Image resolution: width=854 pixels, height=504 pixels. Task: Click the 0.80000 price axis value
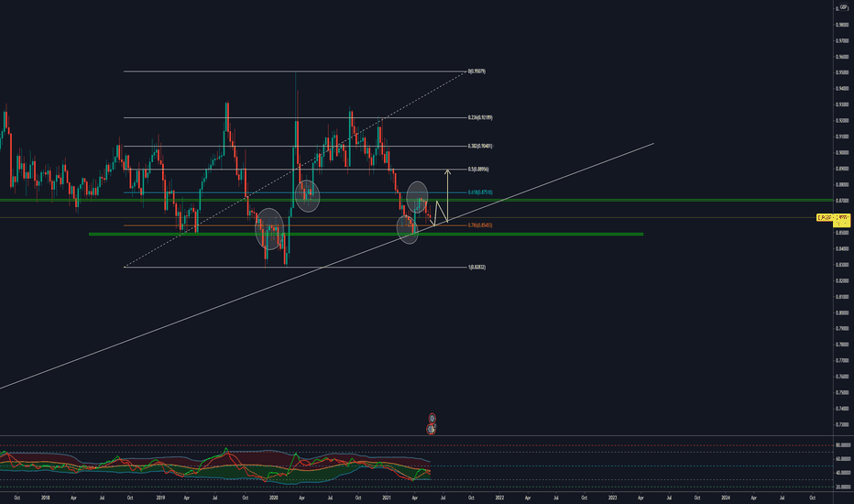(842, 312)
